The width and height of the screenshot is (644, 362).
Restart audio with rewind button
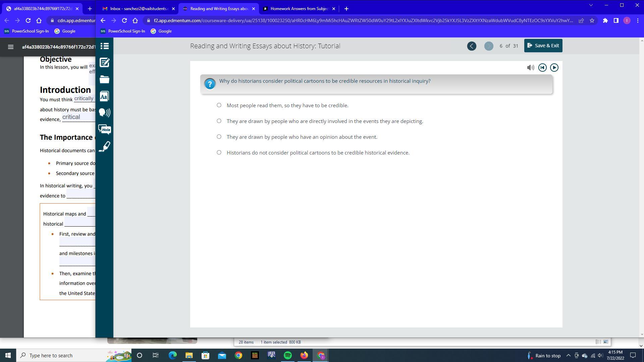542,68
